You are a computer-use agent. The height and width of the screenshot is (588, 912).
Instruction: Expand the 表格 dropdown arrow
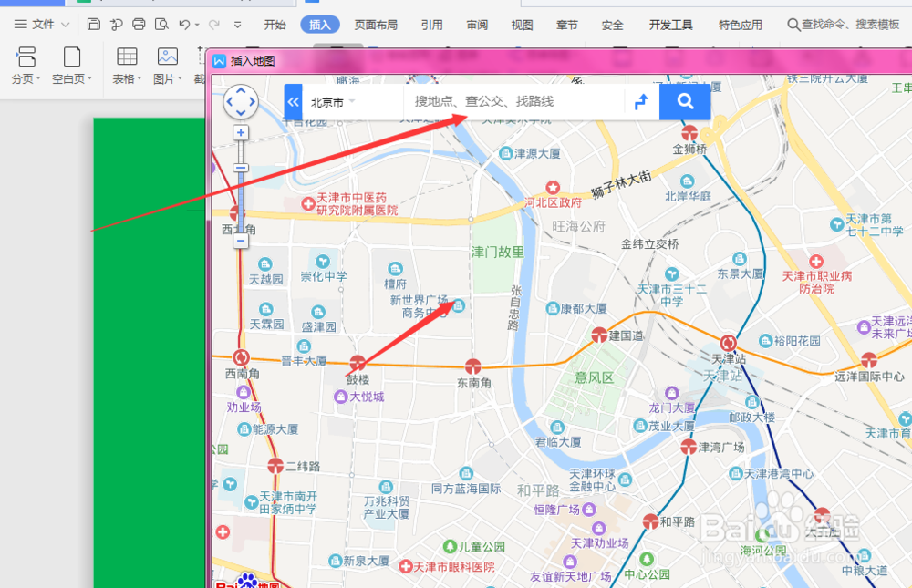pos(139,78)
